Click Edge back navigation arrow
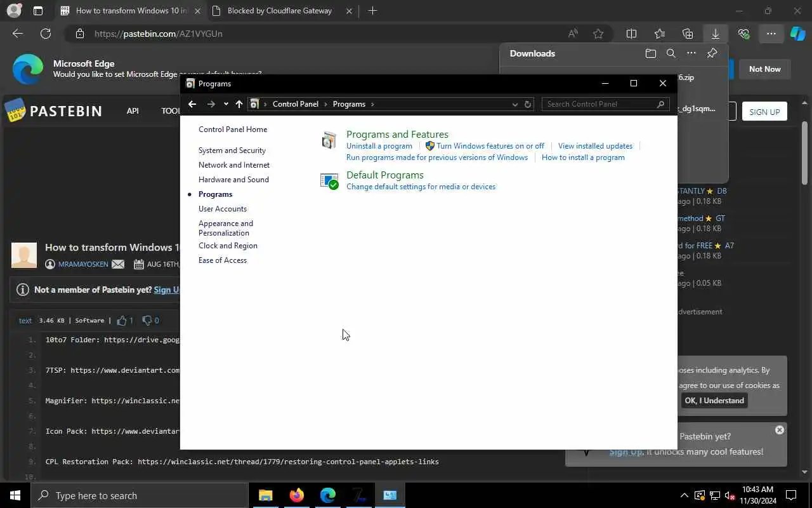This screenshot has height=508, width=812. 18,34
